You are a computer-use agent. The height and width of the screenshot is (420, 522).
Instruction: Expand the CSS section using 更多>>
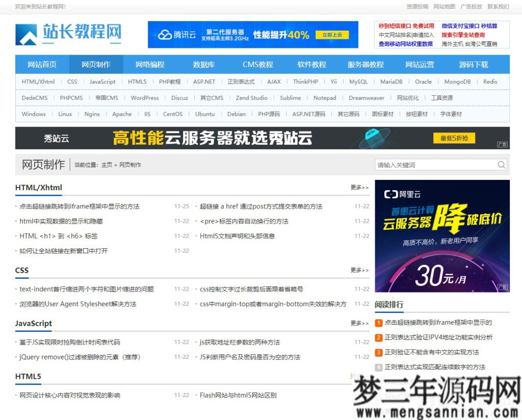point(358,270)
